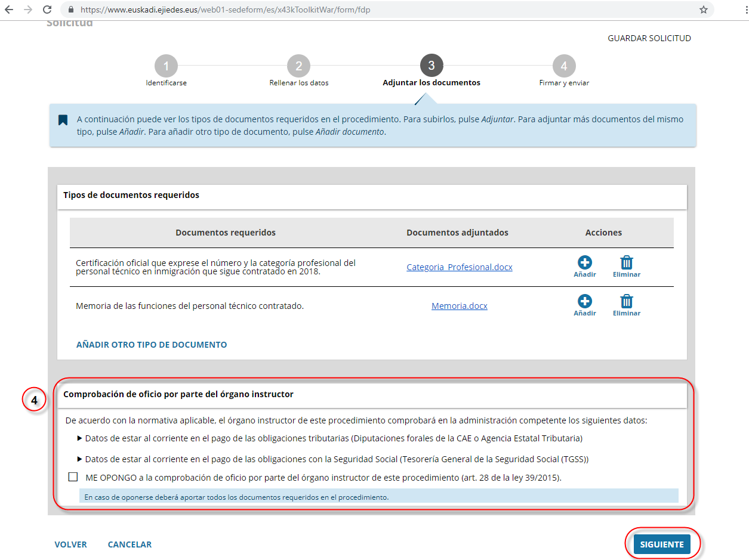Screen dimensions: 749x560
Task: Select step 4 Firmar y enviar
Action: 563,66
